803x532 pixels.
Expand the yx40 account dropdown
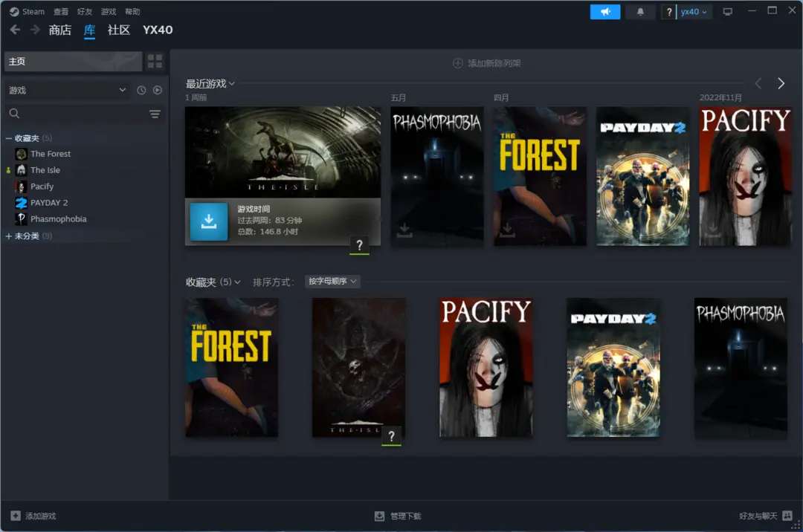point(694,12)
